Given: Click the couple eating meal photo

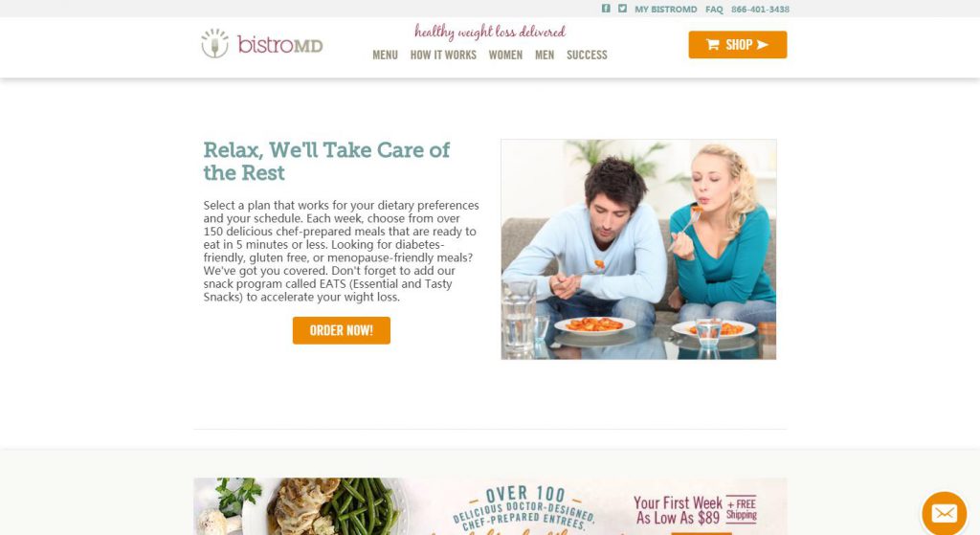Looking at the screenshot, I should pyautogui.click(x=638, y=250).
